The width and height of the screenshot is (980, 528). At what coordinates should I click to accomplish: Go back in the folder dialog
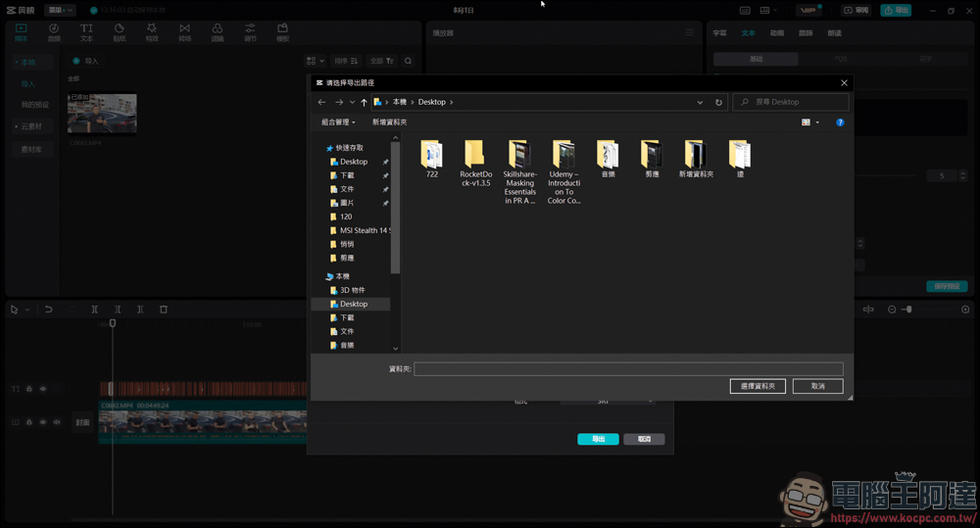coord(321,103)
